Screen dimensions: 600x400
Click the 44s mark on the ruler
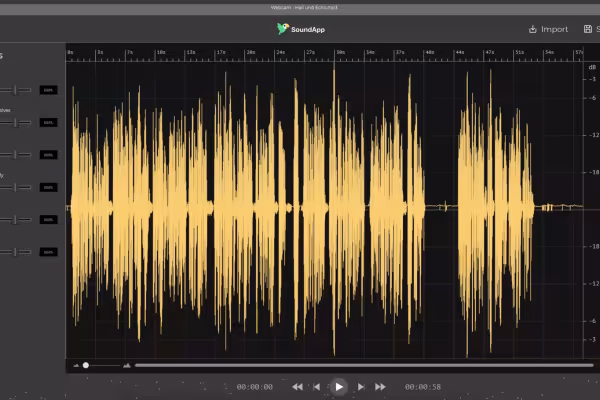click(460, 52)
